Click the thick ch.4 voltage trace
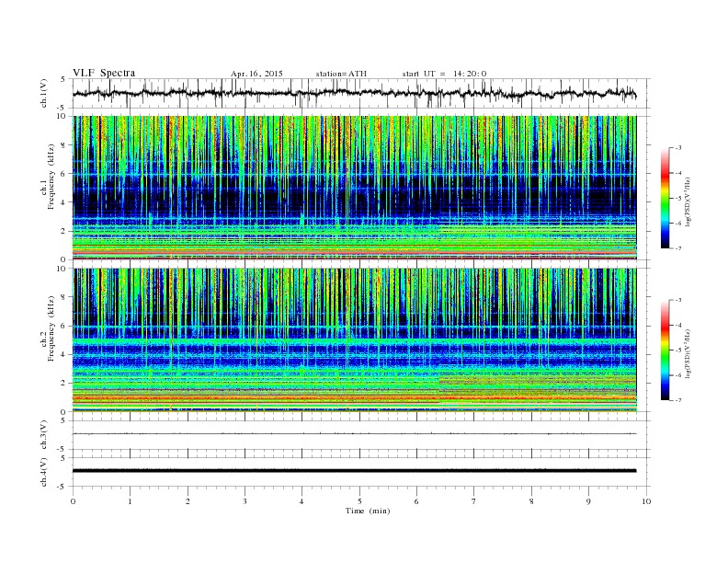Viewport: 728px width, 563px height. pos(354,471)
